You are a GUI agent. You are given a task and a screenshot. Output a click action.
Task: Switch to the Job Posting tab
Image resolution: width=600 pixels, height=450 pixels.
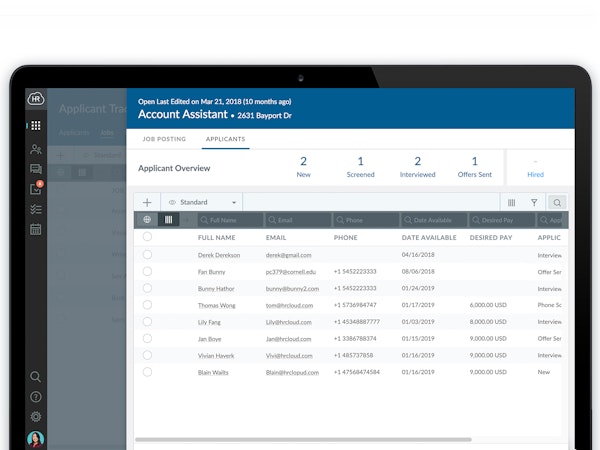click(x=163, y=139)
